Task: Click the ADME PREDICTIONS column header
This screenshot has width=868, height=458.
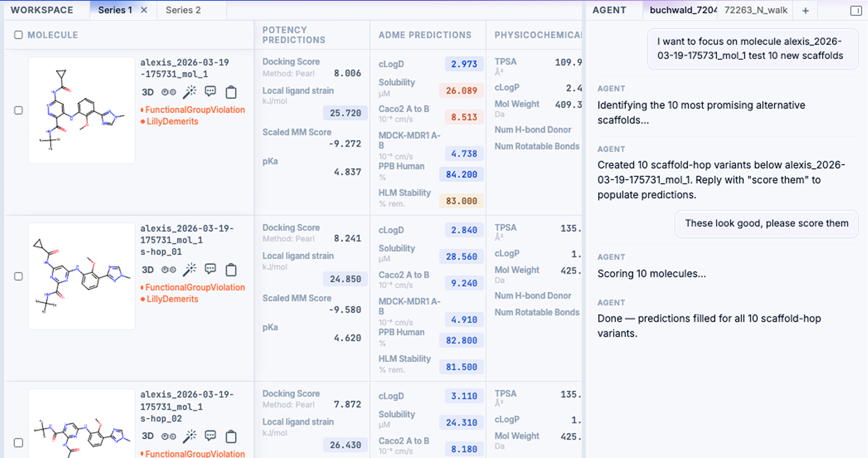Action: [x=425, y=35]
